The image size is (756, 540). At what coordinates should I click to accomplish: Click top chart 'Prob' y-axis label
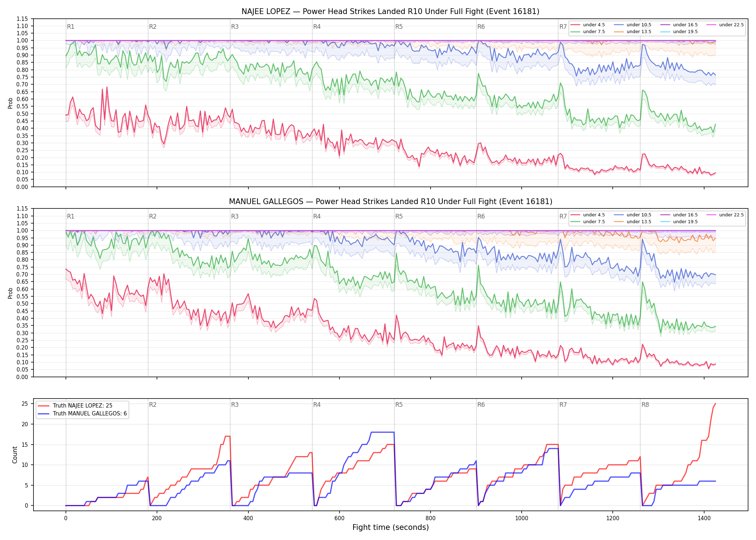10,103
